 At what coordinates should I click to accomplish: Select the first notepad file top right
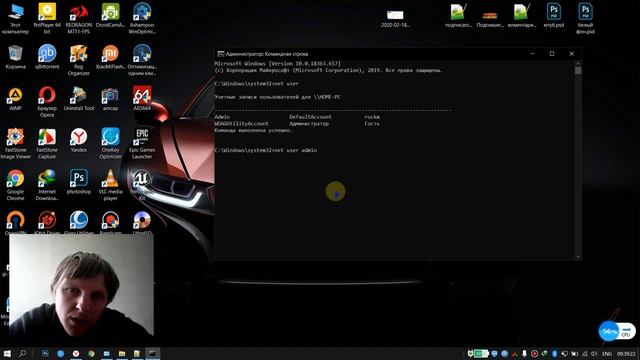point(458,16)
